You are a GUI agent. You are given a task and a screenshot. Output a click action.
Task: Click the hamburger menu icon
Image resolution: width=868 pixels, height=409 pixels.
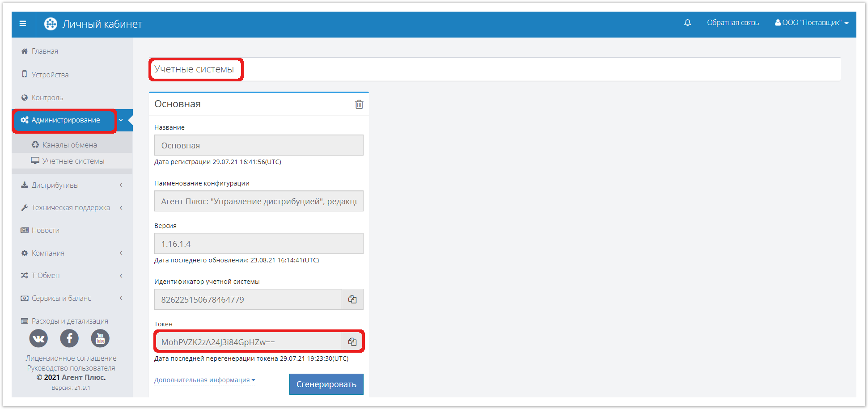tap(23, 24)
